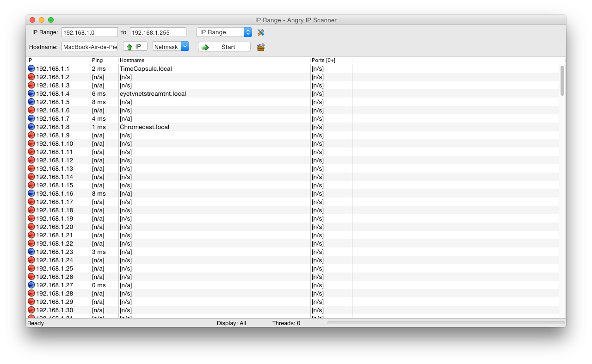Click the green arrow Start button
Image resolution: width=592 pixels, height=364 pixels.
pos(224,47)
